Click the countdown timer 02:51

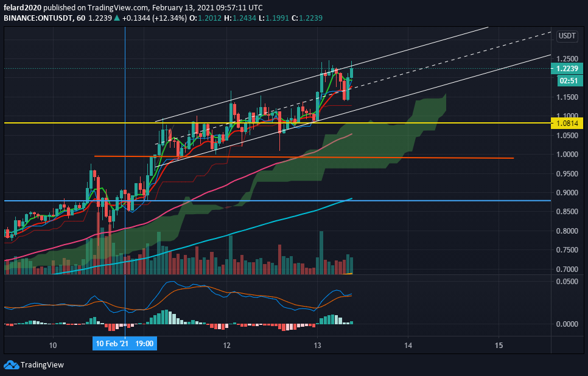point(570,80)
